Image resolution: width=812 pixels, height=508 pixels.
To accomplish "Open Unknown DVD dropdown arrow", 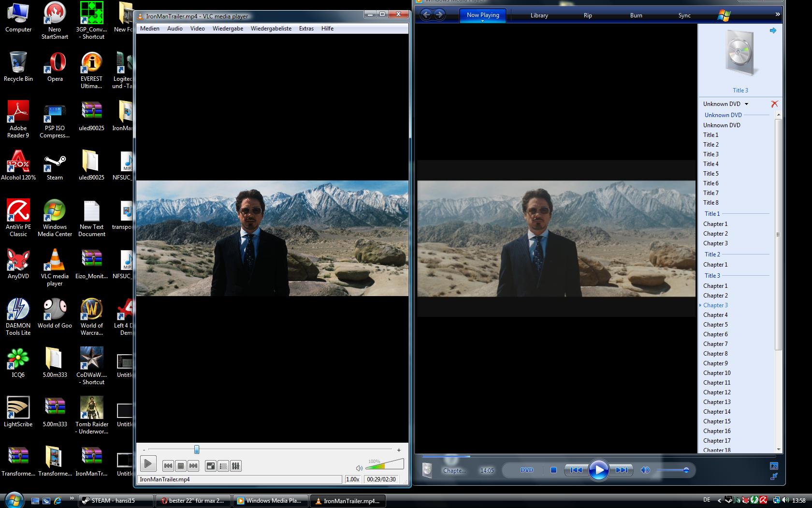I will coord(746,104).
